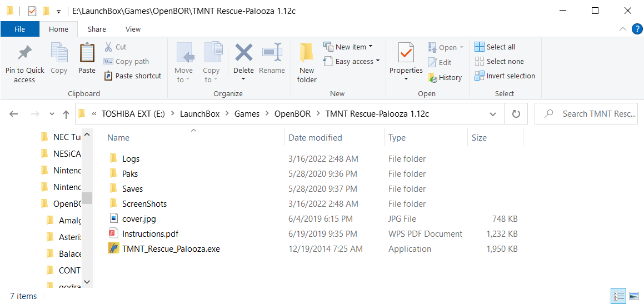Screen dimensions: 644x304
Task: Select NESiCA folder in navigation pane
Action: coord(62,153)
